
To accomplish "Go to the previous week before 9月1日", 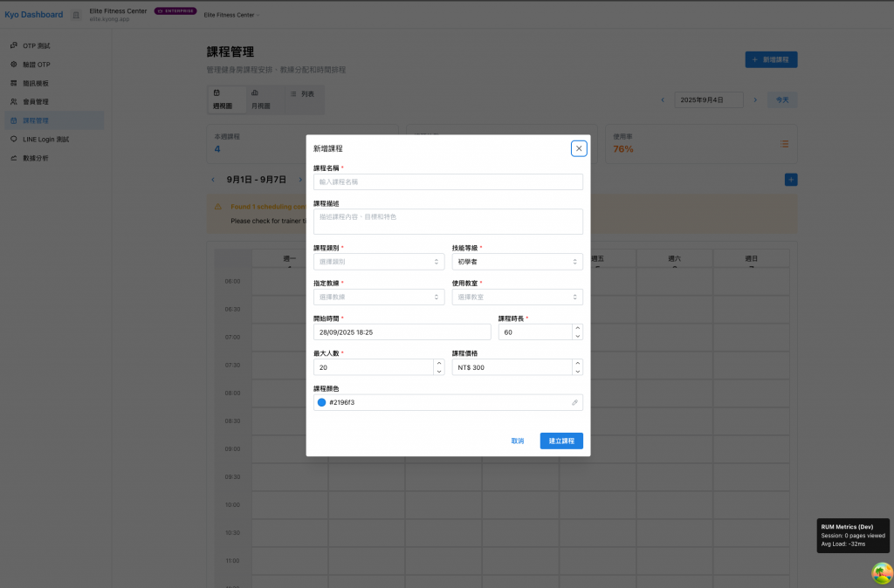I will click(213, 180).
